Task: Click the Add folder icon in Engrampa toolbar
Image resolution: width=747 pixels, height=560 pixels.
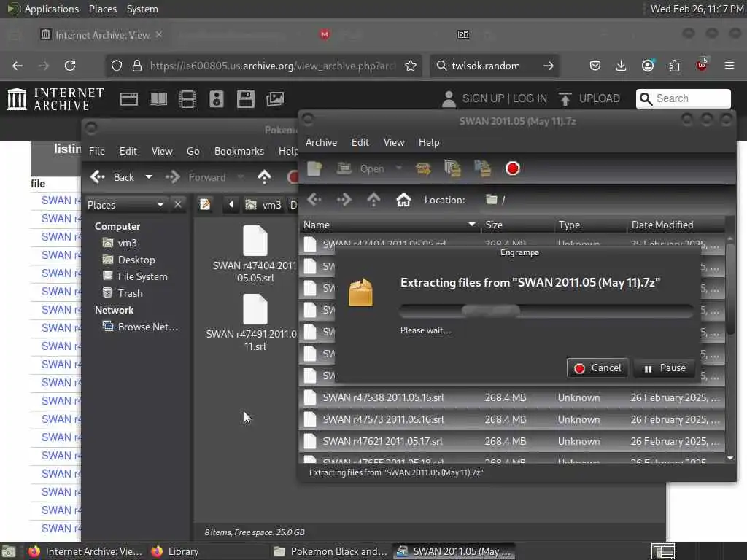Action: point(483,168)
